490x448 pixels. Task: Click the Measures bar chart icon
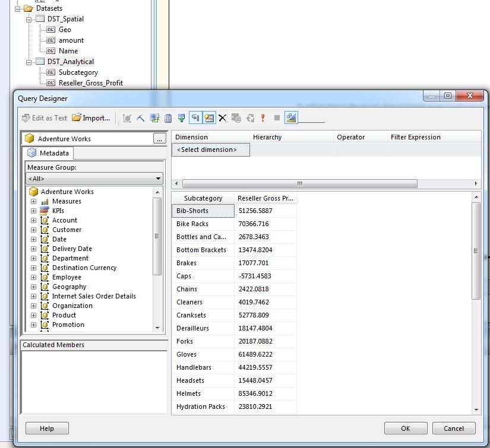click(45, 201)
